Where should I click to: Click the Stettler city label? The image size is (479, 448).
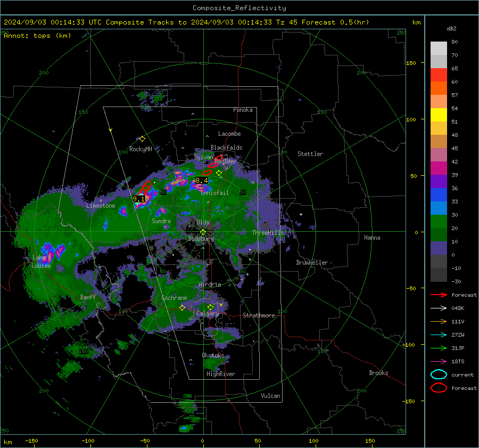310,154
